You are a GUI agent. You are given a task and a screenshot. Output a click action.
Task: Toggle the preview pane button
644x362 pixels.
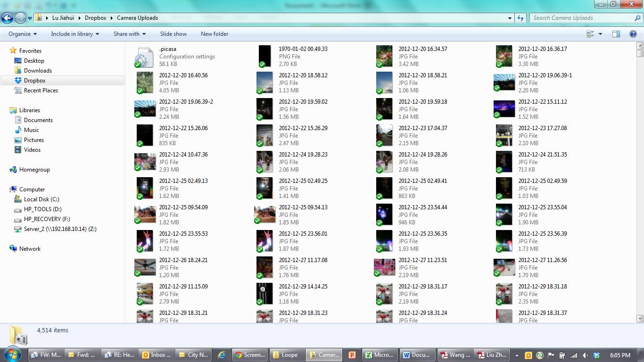(616, 34)
